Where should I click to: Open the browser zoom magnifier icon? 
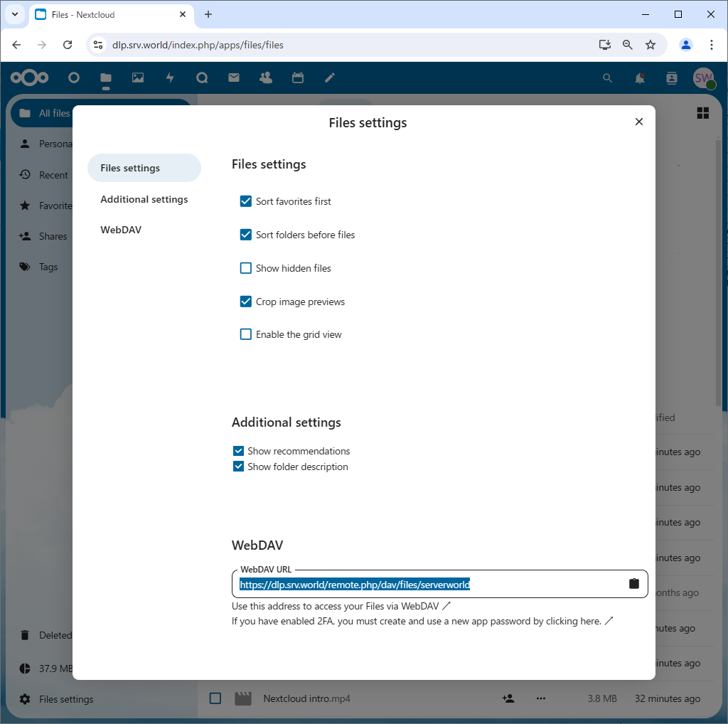[627, 45]
